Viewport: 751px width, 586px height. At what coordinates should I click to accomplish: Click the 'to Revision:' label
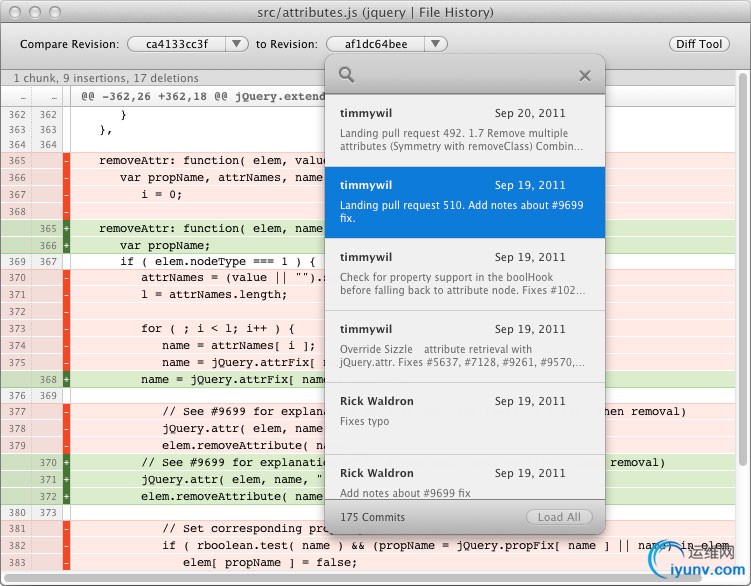[286, 44]
